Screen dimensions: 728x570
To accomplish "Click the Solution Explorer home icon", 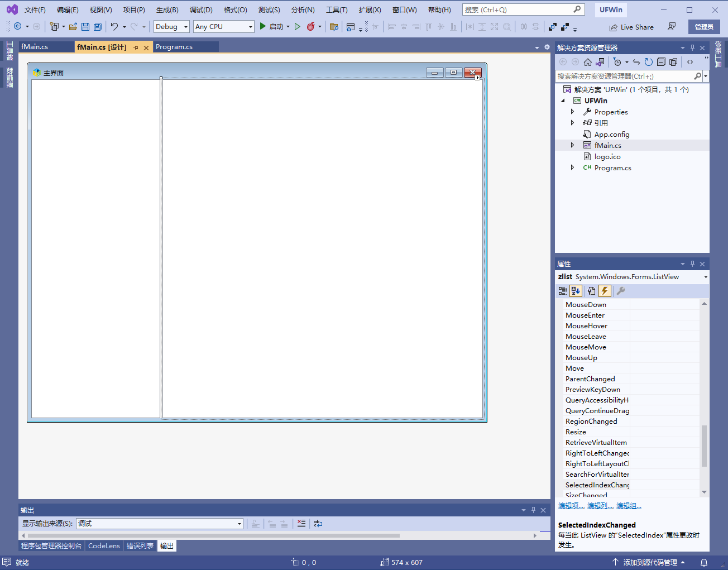I will click(587, 62).
